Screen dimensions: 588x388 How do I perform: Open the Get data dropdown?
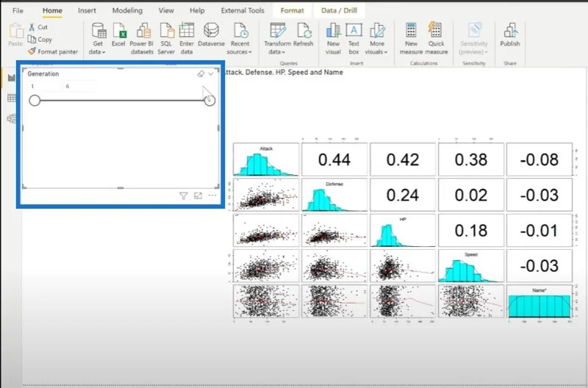[x=98, y=39]
